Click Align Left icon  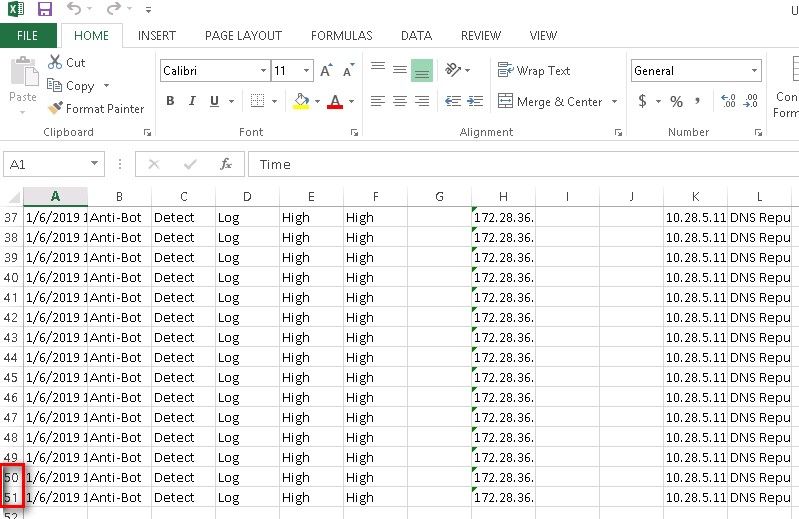click(378, 101)
